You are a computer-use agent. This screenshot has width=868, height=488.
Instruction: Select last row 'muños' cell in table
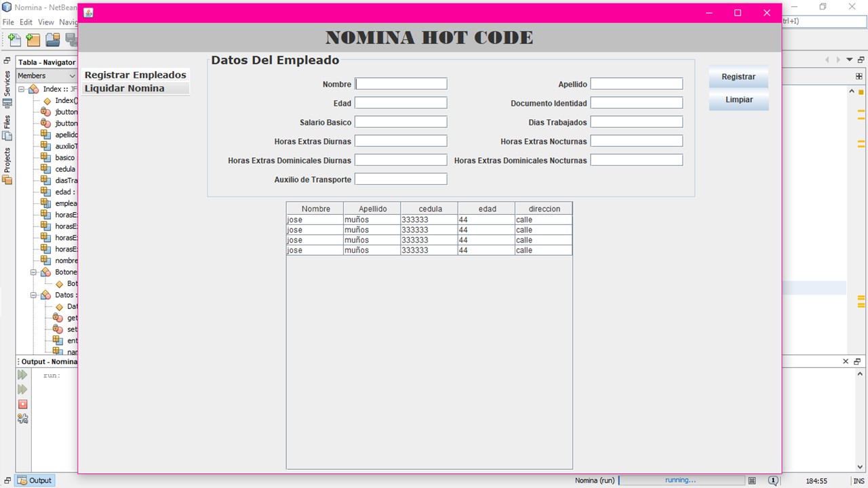(x=372, y=250)
